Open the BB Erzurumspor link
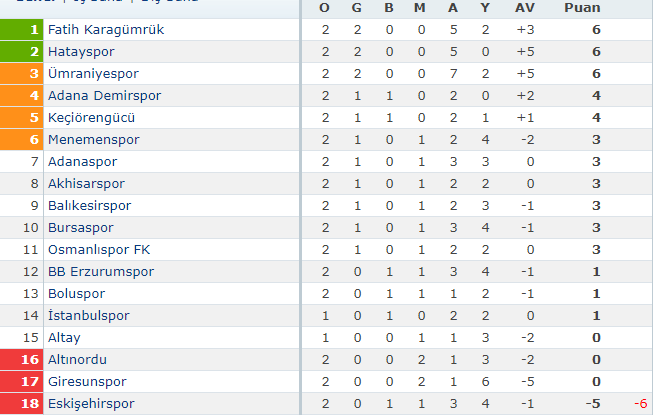This screenshot has width=653, height=416. tap(101, 272)
